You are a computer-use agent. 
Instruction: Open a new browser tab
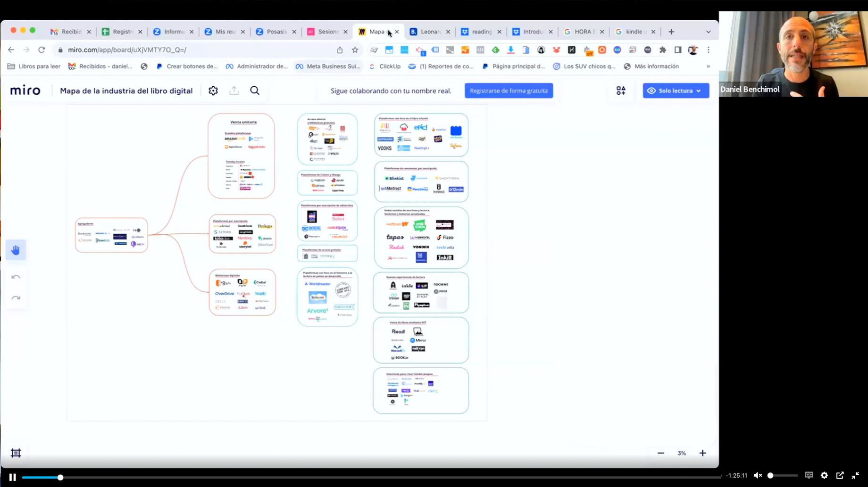(x=671, y=32)
